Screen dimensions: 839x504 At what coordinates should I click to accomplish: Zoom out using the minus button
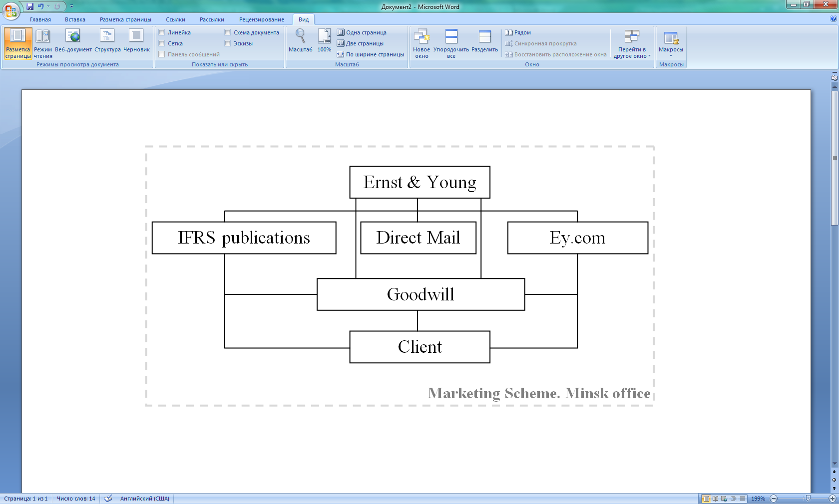tap(774, 499)
